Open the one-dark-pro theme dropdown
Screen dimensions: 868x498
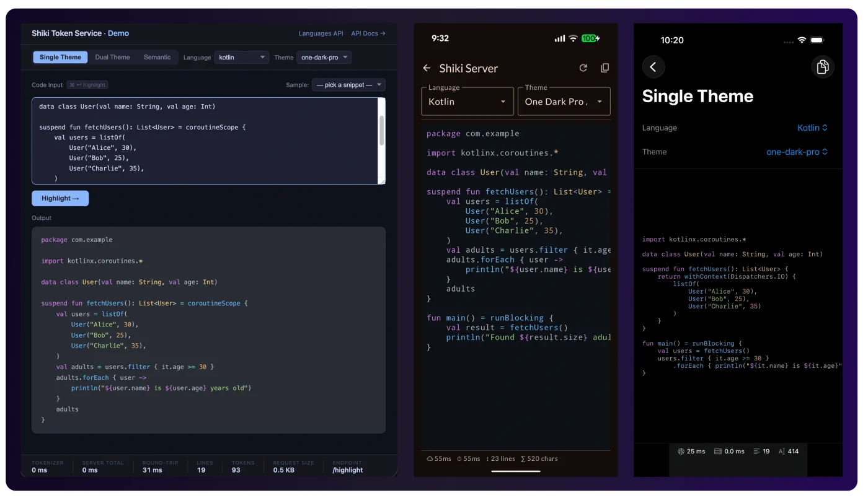[324, 58]
